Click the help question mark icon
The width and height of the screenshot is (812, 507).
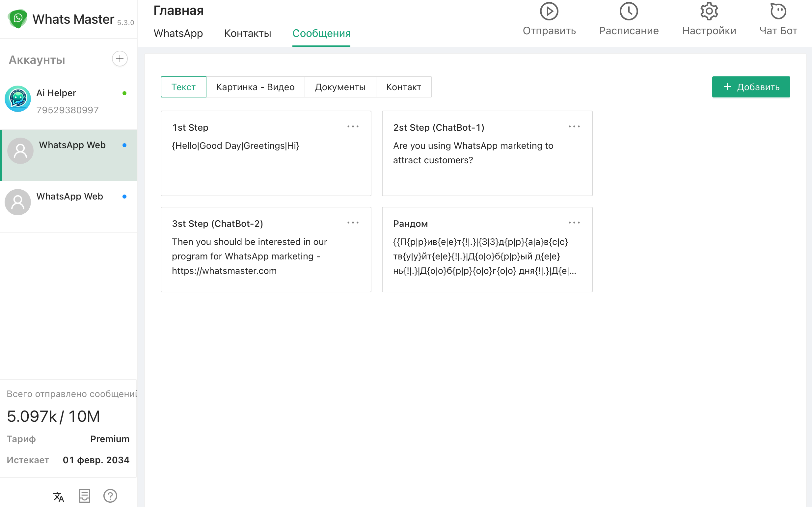click(110, 495)
